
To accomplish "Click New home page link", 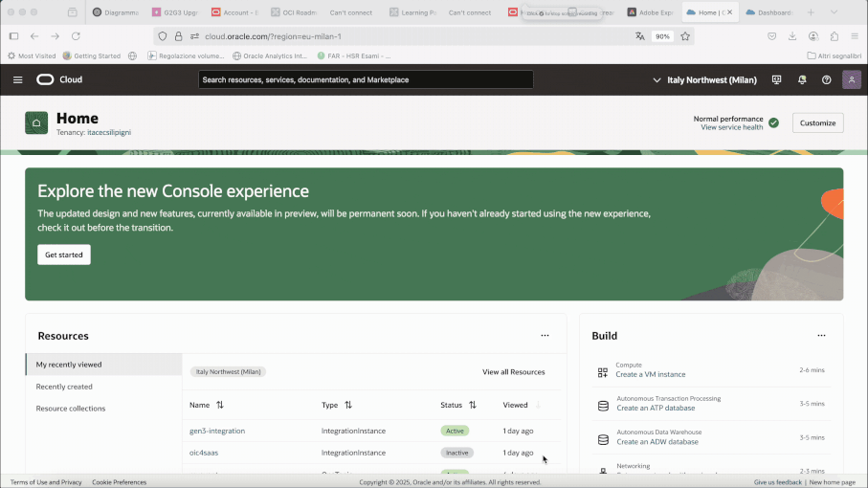I will pyautogui.click(x=832, y=482).
